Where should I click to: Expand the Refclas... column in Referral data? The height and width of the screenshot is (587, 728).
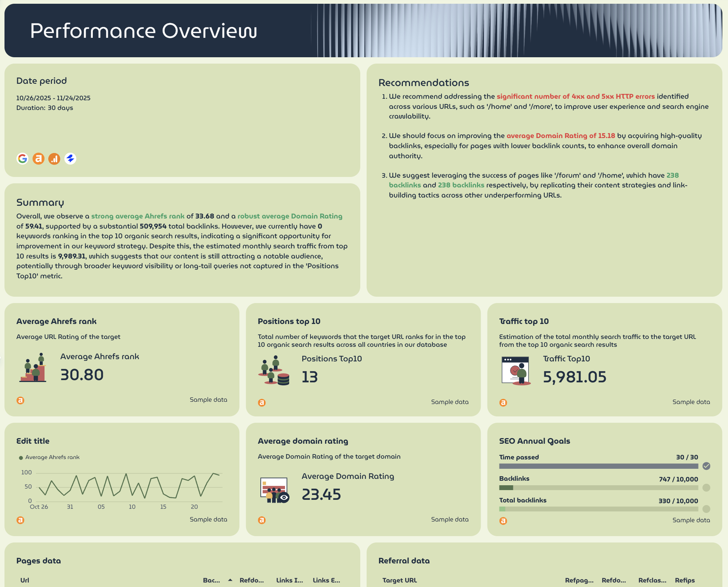(x=652, y=580)
